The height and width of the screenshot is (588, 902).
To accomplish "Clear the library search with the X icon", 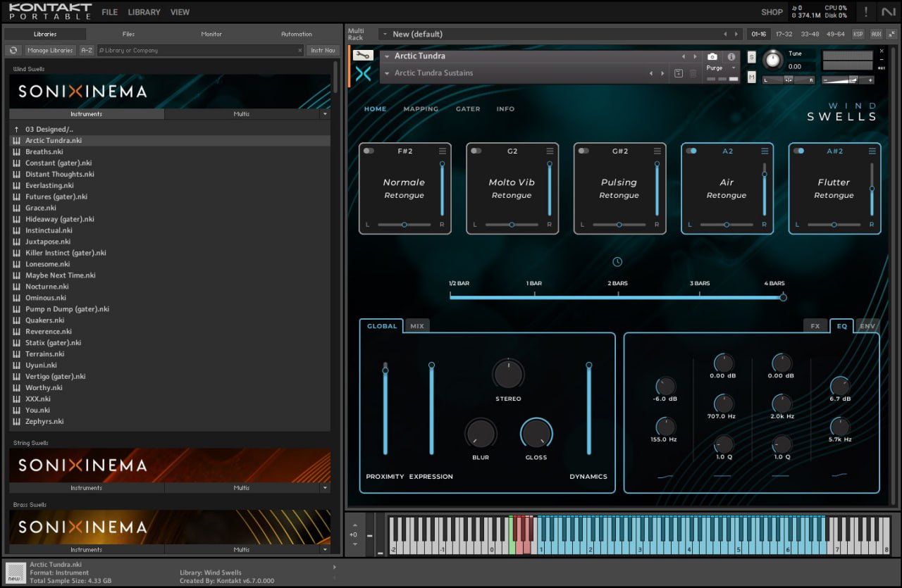I will [299, 50].
